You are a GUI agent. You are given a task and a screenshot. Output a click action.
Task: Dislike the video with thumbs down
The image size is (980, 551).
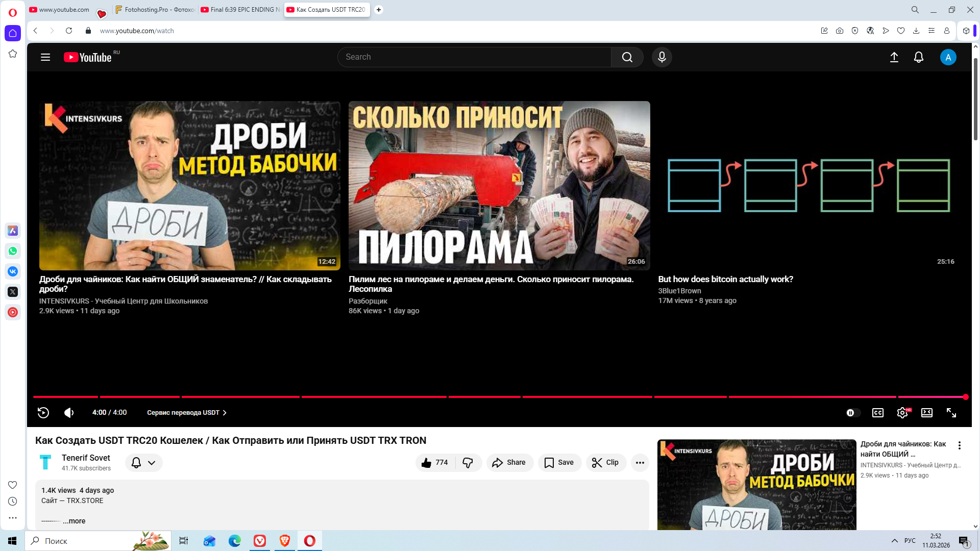468,462
